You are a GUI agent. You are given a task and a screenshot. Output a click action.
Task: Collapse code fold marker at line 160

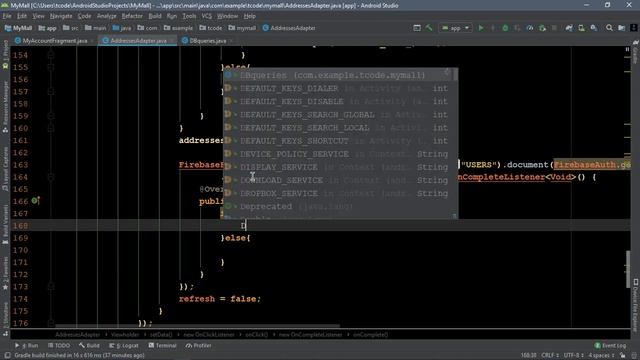coord(51,128)
